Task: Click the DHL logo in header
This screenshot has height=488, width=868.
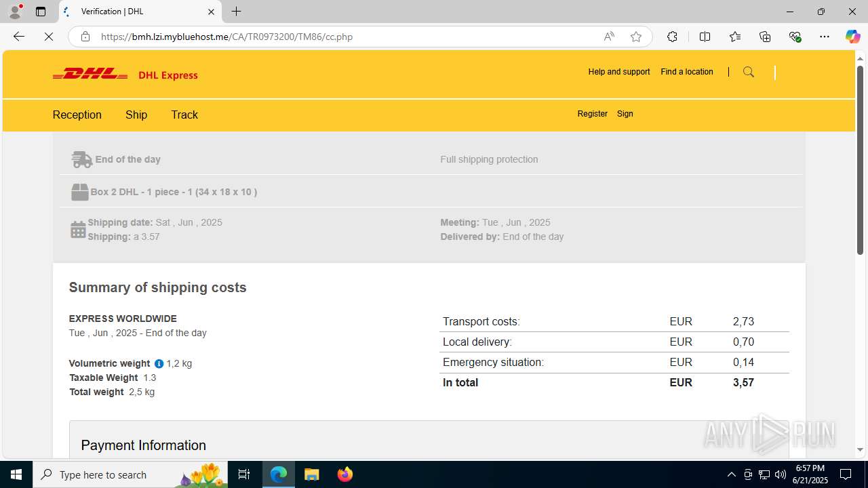Action: (90, 74)
